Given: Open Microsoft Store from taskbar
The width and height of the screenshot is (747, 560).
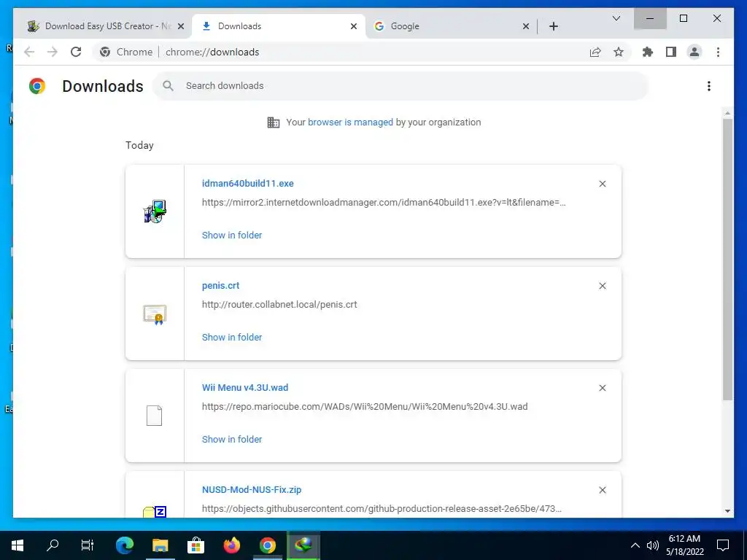Looking at the screenshot, I should (196, 545).
